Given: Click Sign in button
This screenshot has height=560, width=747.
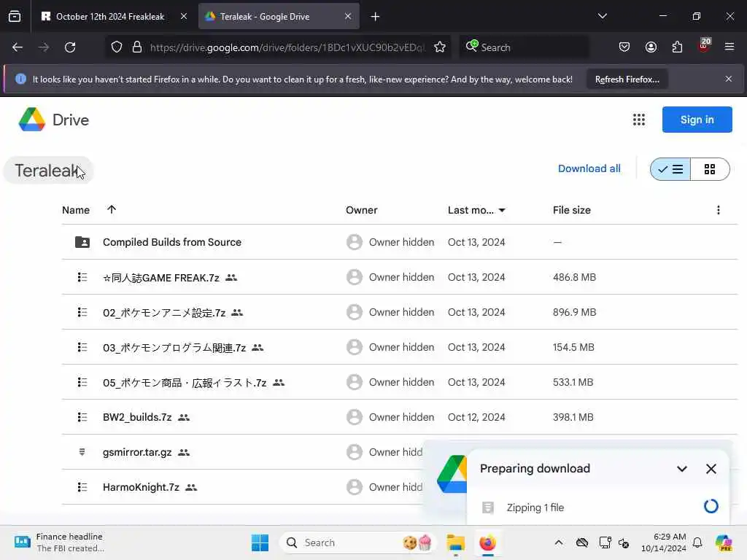Looking at the screenshot, I should 697,120.
